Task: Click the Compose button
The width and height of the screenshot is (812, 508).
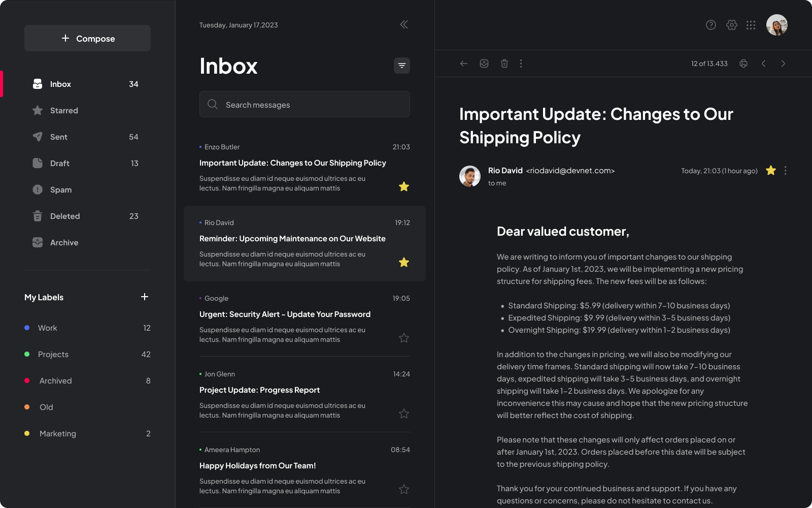Action: point(87,38)
